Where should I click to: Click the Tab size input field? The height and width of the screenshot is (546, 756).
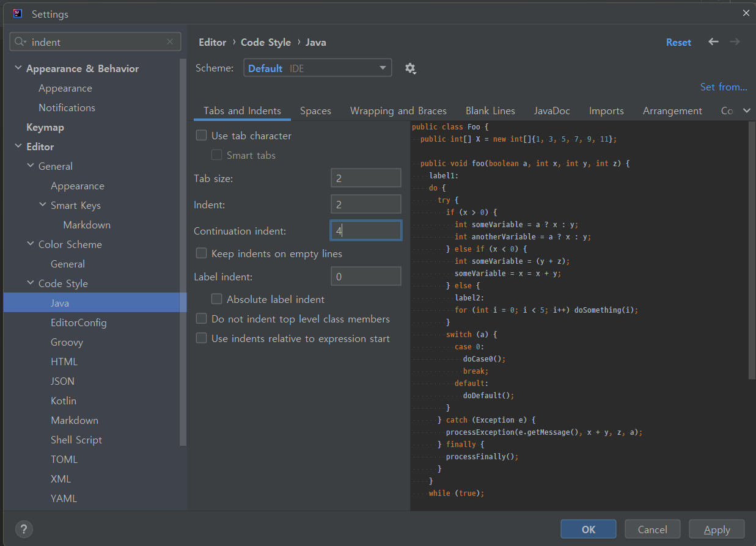(365, 178)
